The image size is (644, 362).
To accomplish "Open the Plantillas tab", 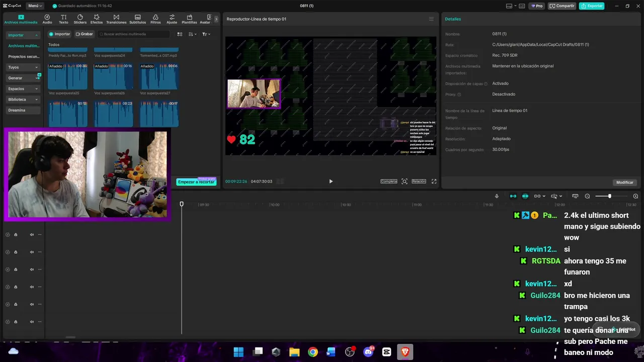I will click(189, 19).
